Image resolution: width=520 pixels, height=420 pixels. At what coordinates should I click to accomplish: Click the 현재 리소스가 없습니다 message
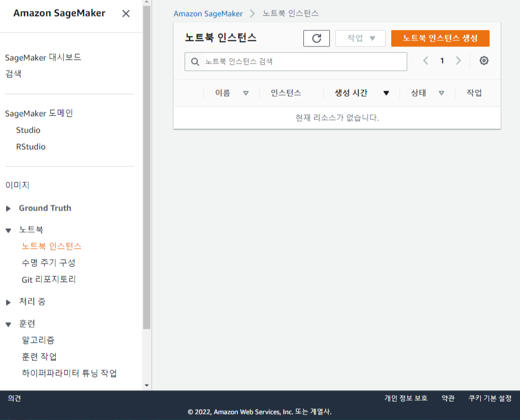click(x=337, y=118)
